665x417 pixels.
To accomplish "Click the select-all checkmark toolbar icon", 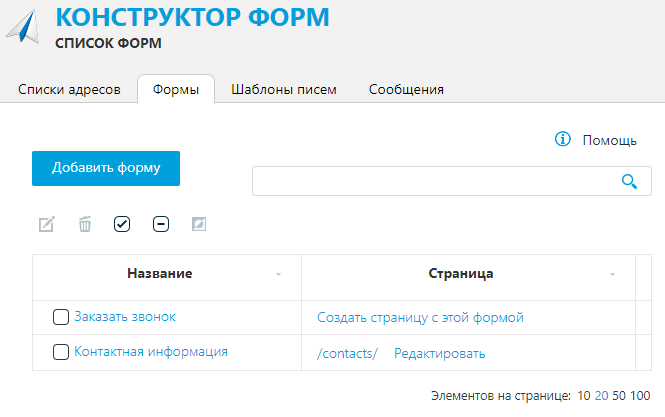I will pos(122,224).
